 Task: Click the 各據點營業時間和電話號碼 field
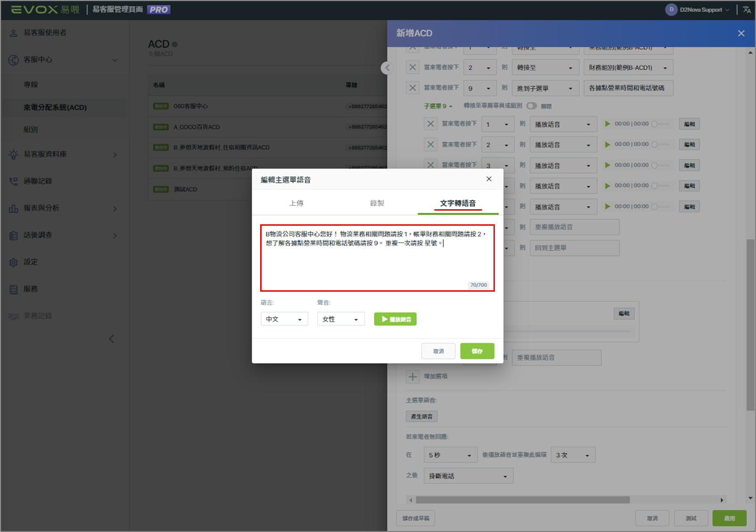(628, 88)
